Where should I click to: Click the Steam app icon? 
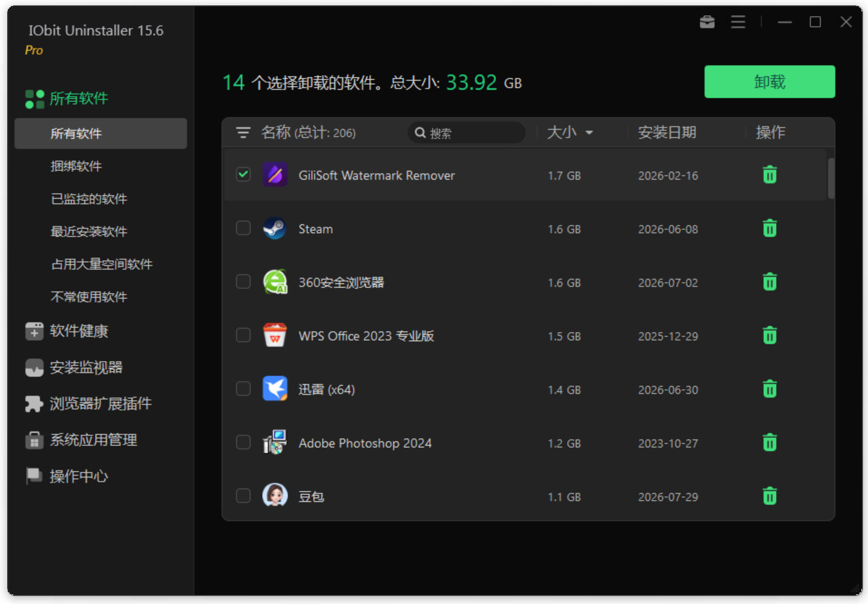pyautogui.click(x=275, y=229)
